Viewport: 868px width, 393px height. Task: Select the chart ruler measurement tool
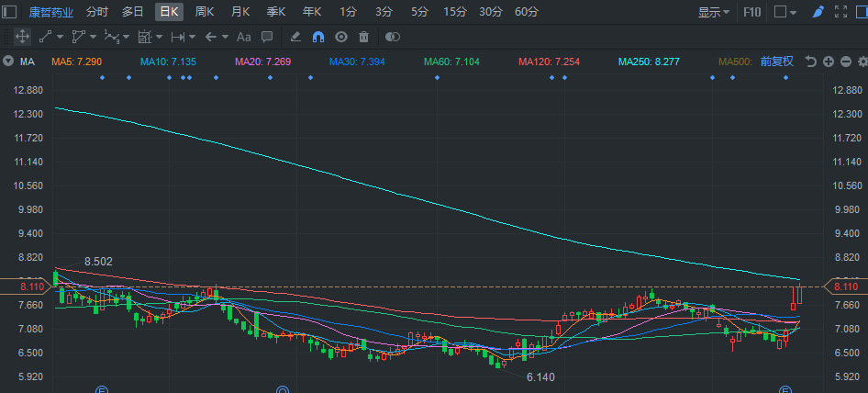(x=144, y=37)
